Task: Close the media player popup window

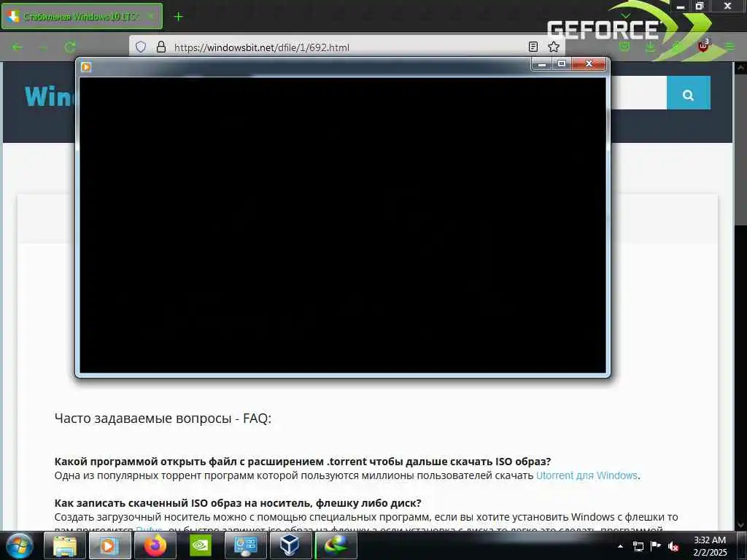Action: click(589, 64)
